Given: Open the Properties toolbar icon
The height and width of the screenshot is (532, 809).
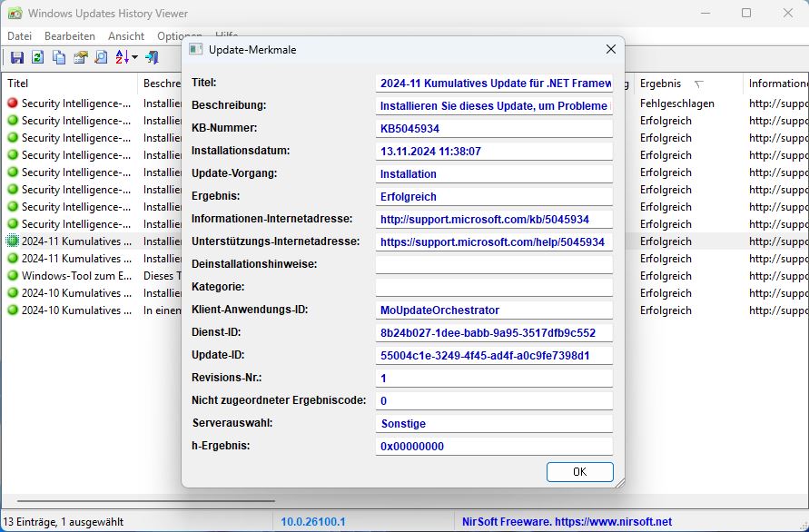Looking at the screenshot, I should [81, 57].
